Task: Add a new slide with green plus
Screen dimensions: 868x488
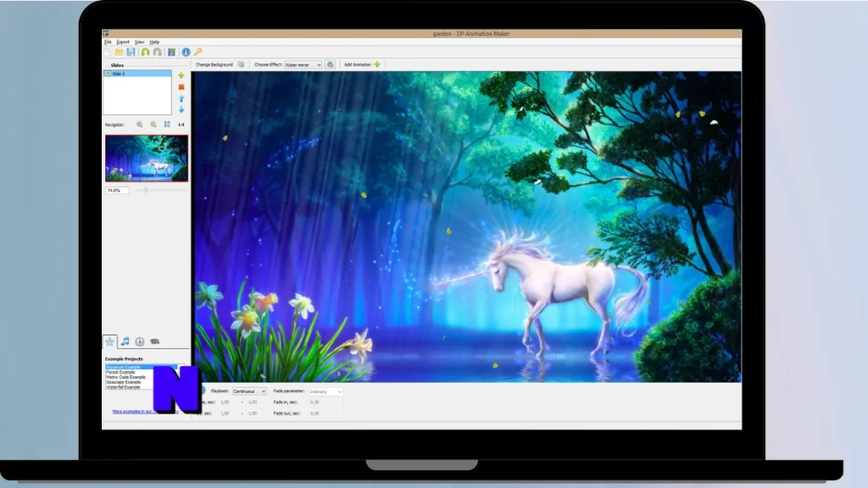Action: pos(181,75)
